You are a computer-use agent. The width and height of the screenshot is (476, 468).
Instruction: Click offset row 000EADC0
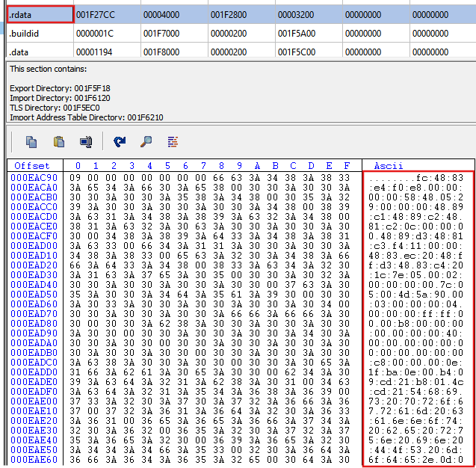pyautogui.click(x=34, y=363)
